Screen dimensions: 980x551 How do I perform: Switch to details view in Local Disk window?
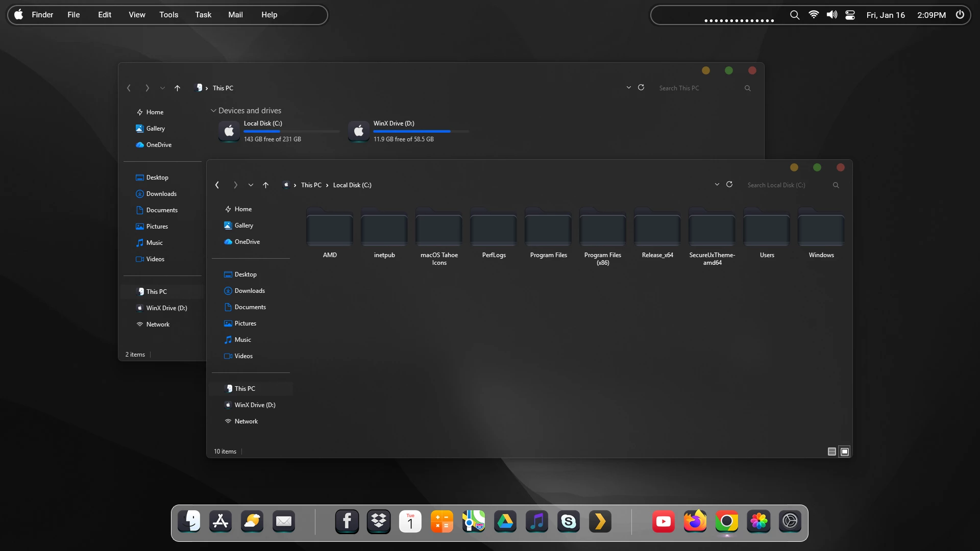(832, 452)
